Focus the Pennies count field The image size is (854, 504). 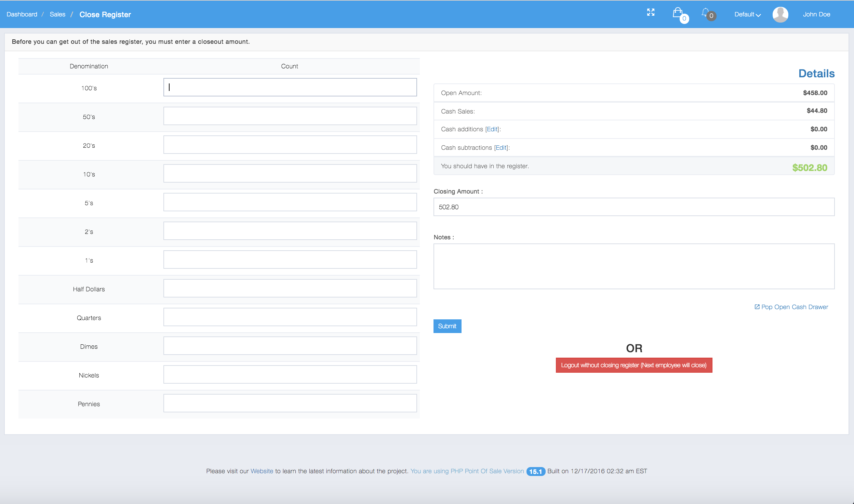[x=290, y=403]
